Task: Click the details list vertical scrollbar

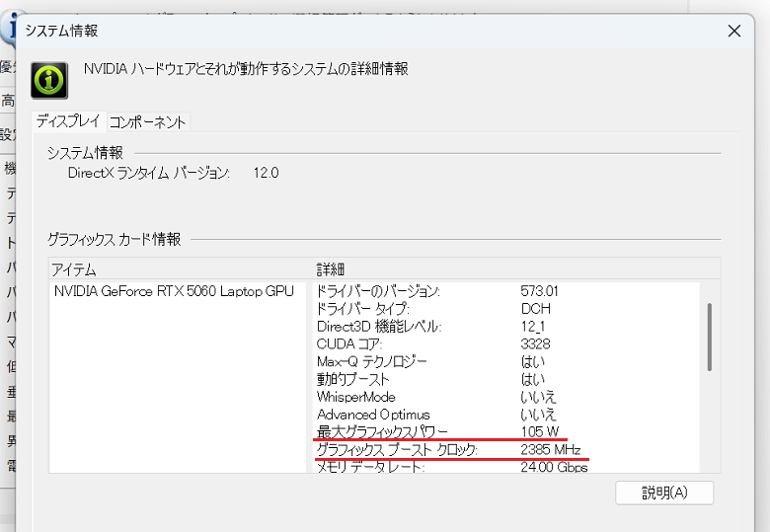Action: point(709,337)
